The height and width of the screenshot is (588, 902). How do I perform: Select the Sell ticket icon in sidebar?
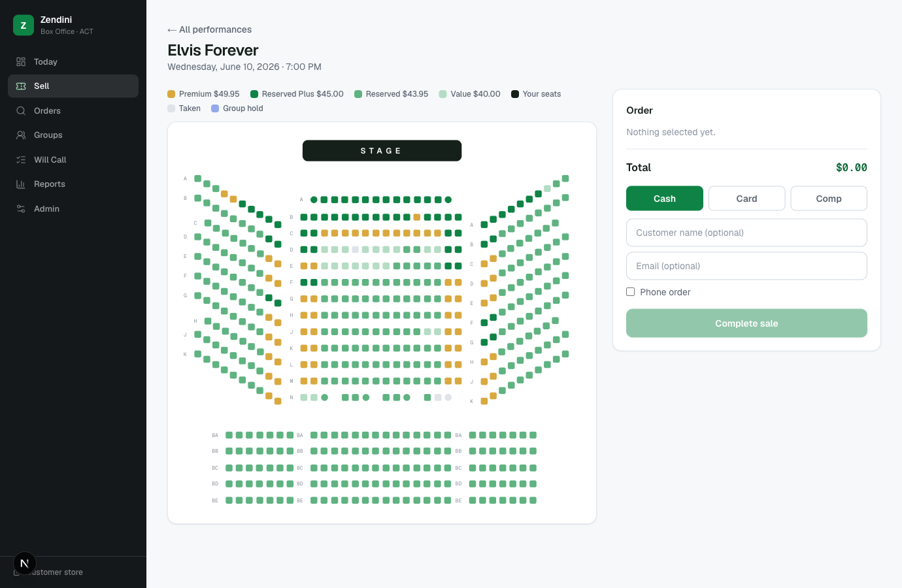(21, 86)
